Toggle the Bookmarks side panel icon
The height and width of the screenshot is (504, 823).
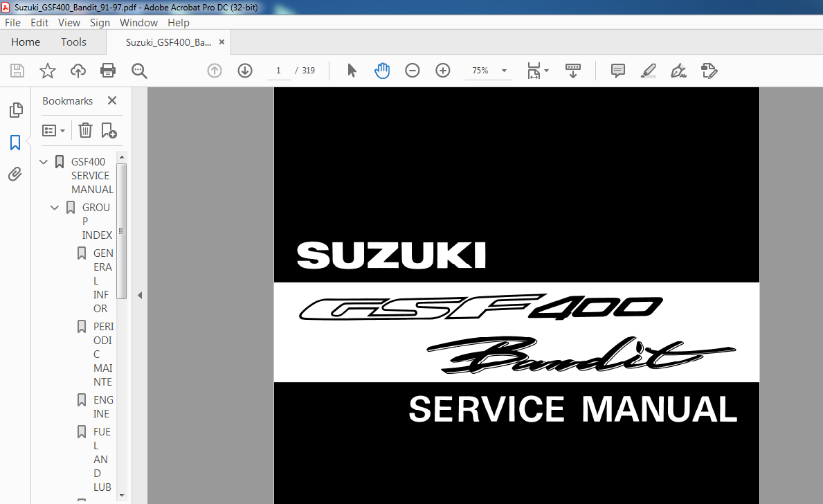pos(15,143)
